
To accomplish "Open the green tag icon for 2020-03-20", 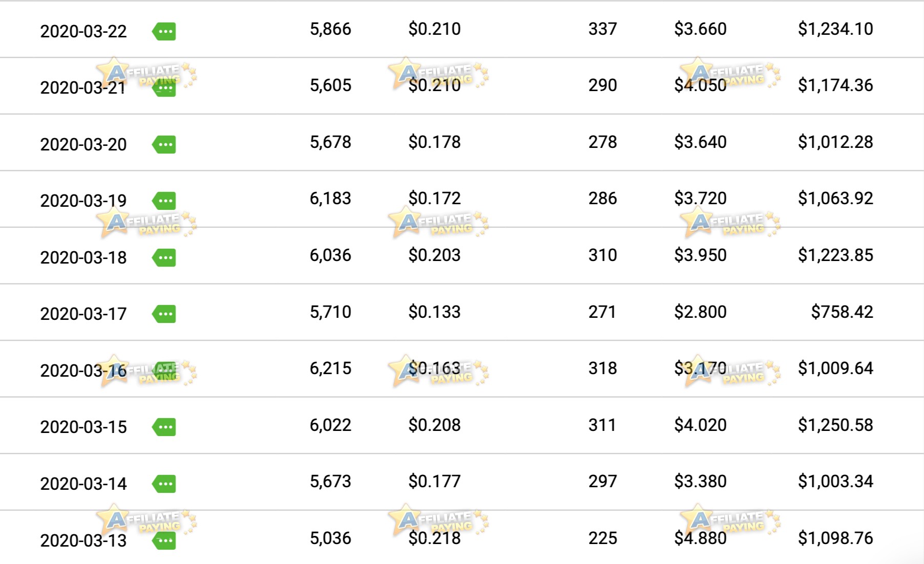I will click(x=164, y=144).
